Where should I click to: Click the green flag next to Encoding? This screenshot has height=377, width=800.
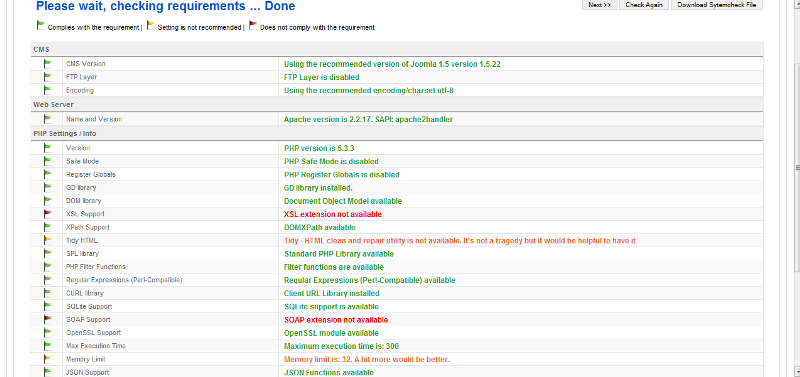(x=48, y=90)
